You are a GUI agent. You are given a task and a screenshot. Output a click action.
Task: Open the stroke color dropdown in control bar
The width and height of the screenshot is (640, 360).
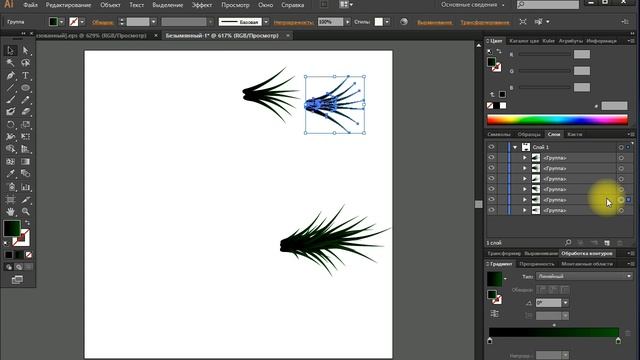[82, 22]
